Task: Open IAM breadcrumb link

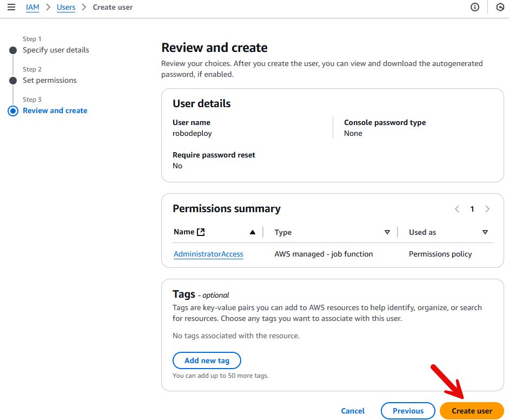Action: pyautogui.click(x=32, y=8)
